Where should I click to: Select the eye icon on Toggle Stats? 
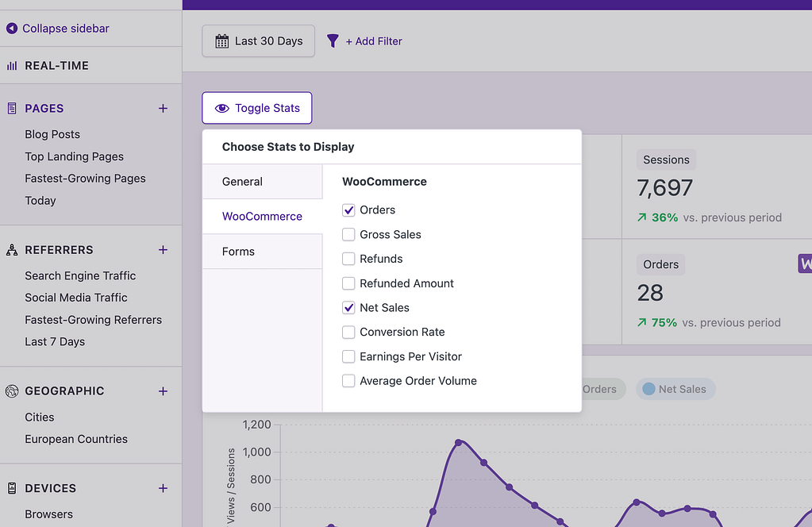click(221, 107)
